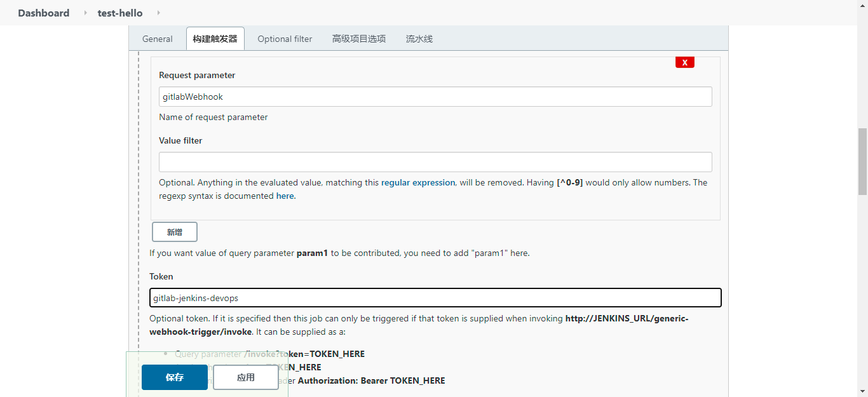Expand the arrow after Dashboard breadcrumb
The image size is (868, 397).
[x=85, y=13]
